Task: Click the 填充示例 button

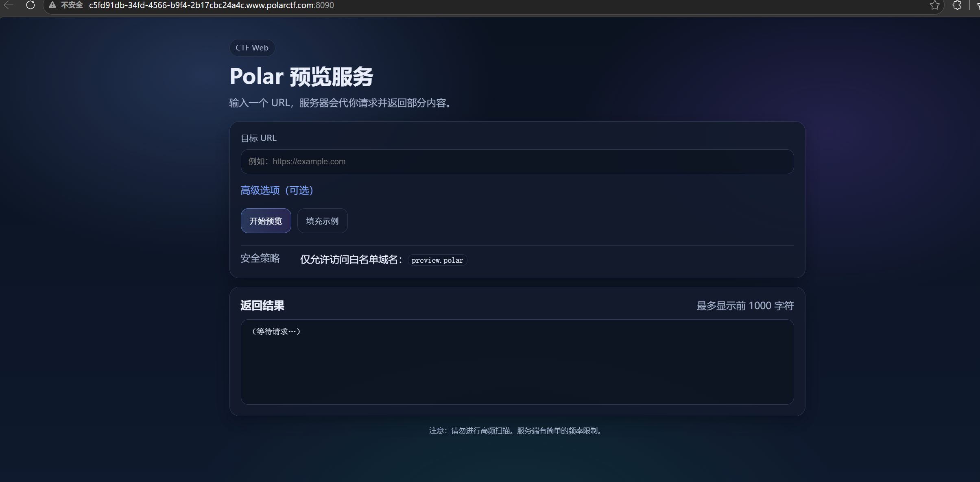Action: click(322, 221)
